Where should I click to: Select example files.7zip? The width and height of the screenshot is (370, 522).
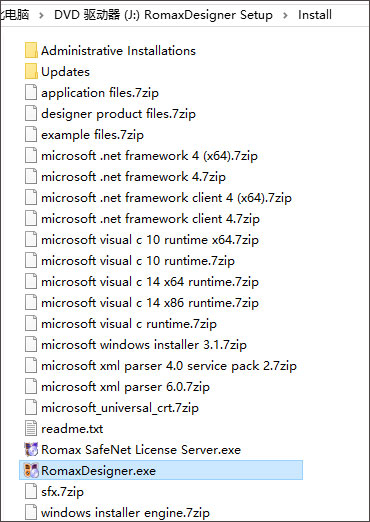tap(92, 135)
